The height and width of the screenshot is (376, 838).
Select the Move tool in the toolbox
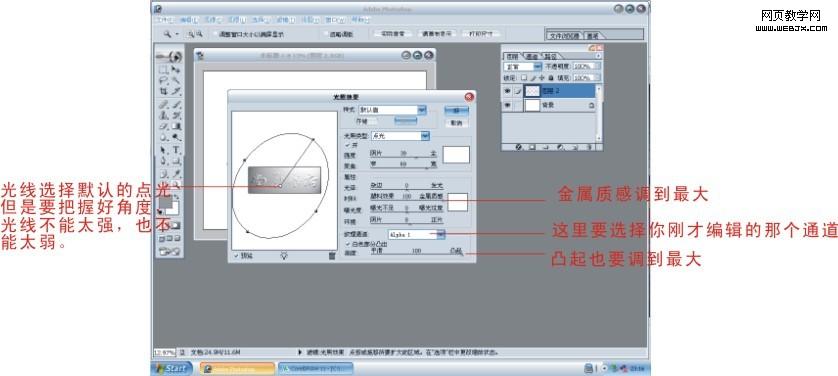point(176,69)
